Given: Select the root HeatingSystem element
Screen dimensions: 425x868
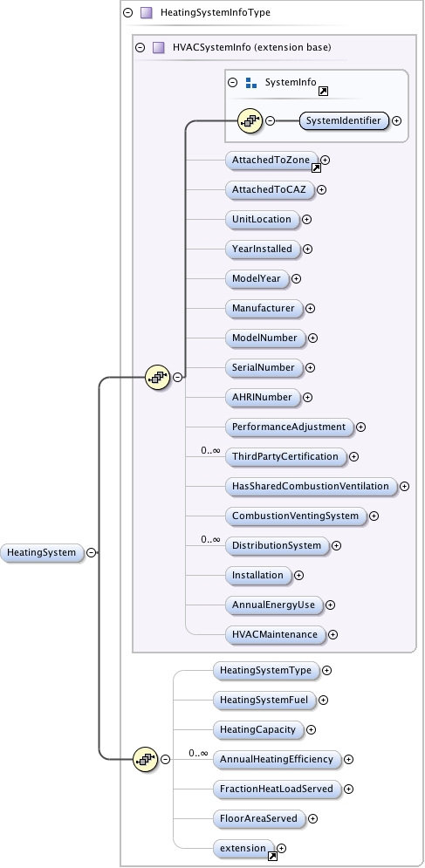Looking at the screenshot, I should point(42,552).
